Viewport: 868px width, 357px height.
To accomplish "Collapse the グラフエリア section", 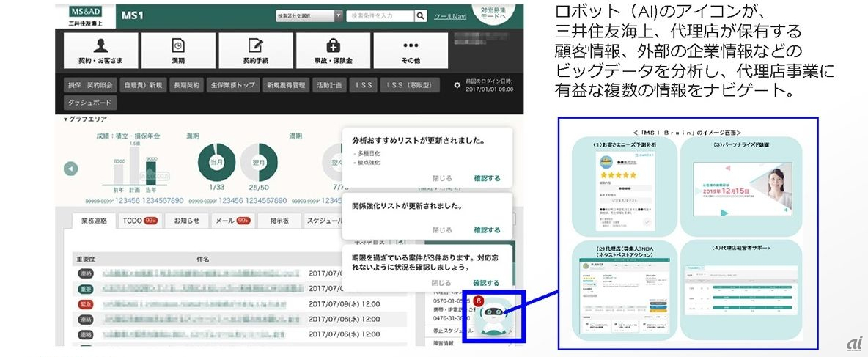I will click(85, 119).
